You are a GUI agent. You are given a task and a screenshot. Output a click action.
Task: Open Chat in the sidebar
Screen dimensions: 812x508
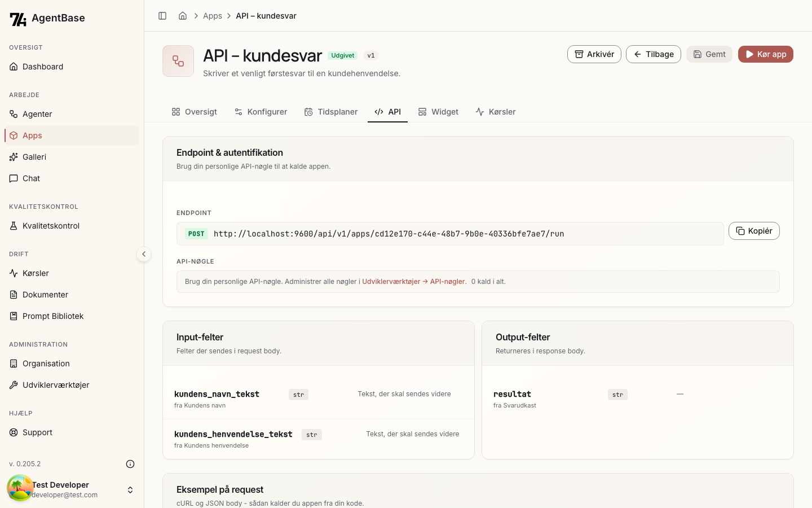(72, 178)
